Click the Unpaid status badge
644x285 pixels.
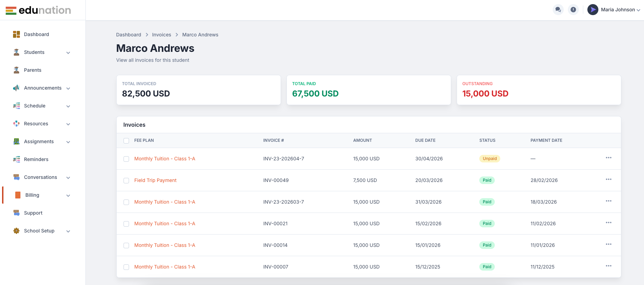click(x=490, y=159)
